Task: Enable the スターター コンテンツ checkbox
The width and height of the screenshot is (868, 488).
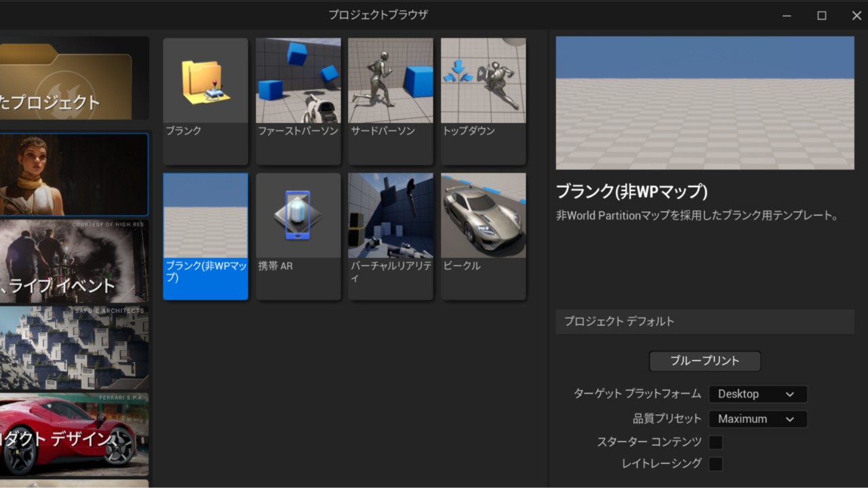Action: click(x=716, y=442)
